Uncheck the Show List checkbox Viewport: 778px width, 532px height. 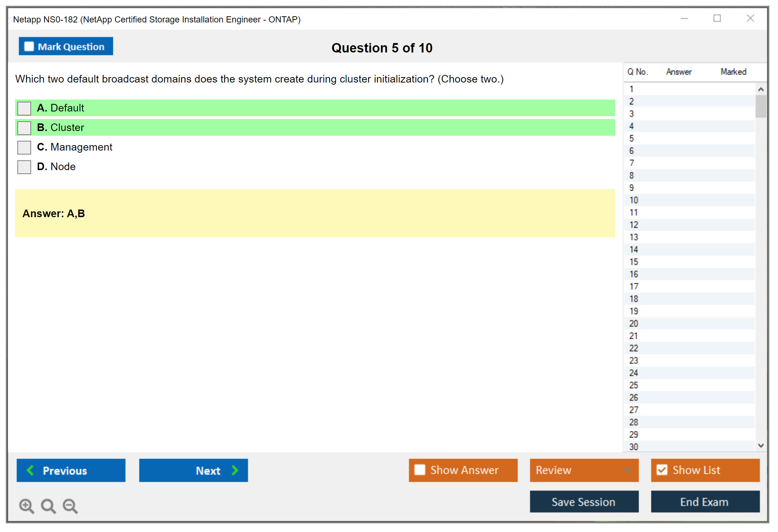(x=662, y=470)
